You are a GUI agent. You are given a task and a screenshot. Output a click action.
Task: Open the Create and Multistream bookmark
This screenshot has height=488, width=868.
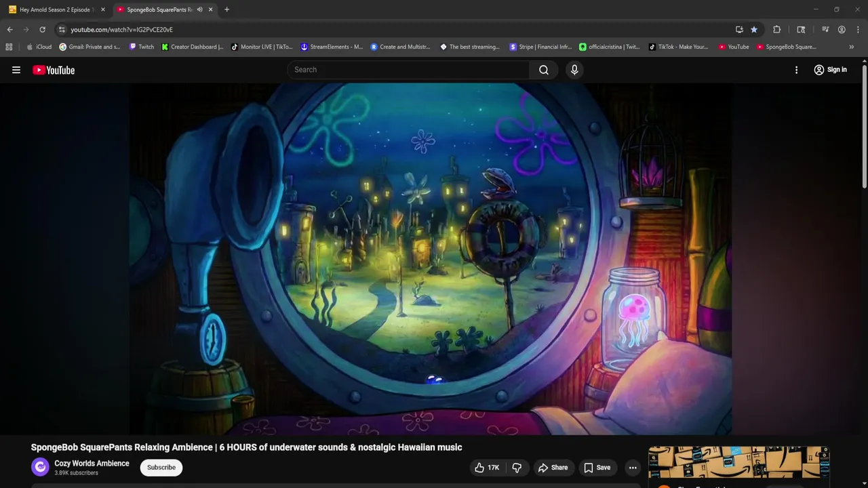point(401,47)
